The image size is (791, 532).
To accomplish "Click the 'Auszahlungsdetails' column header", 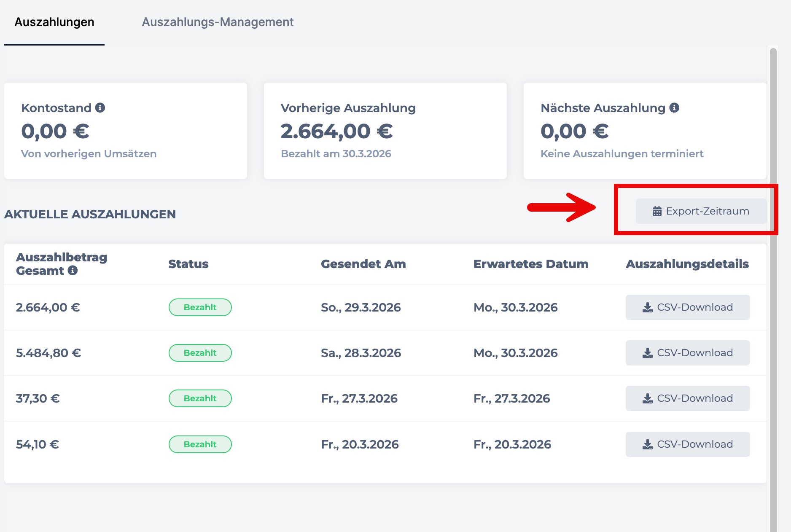I will click(x=687, y=264).
